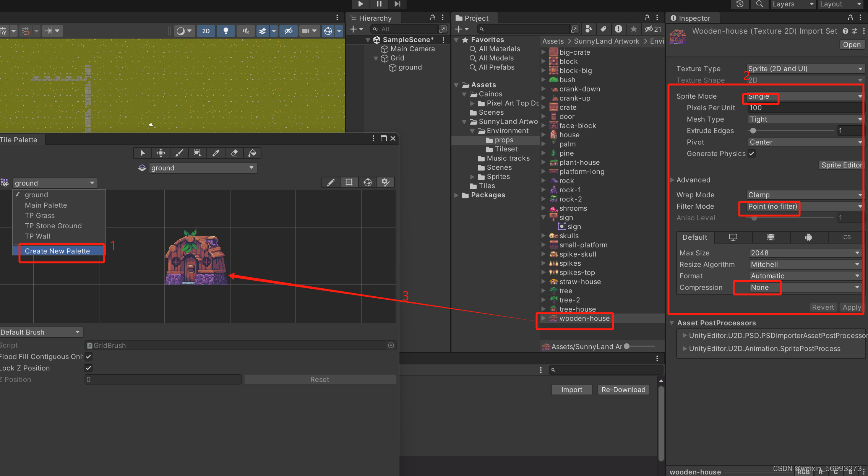The image size is (868, 476).
Task: Toggle 2D view mode in Scene
Action: (206, 31)
